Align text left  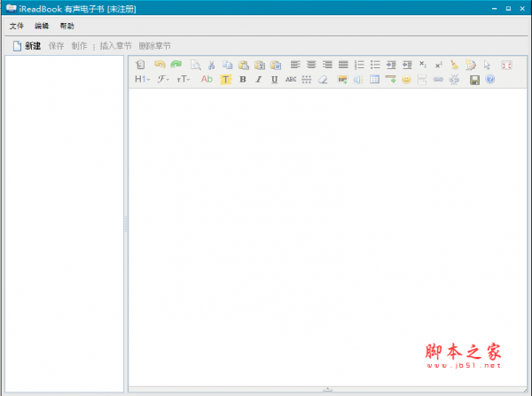(x=295, y=65)
